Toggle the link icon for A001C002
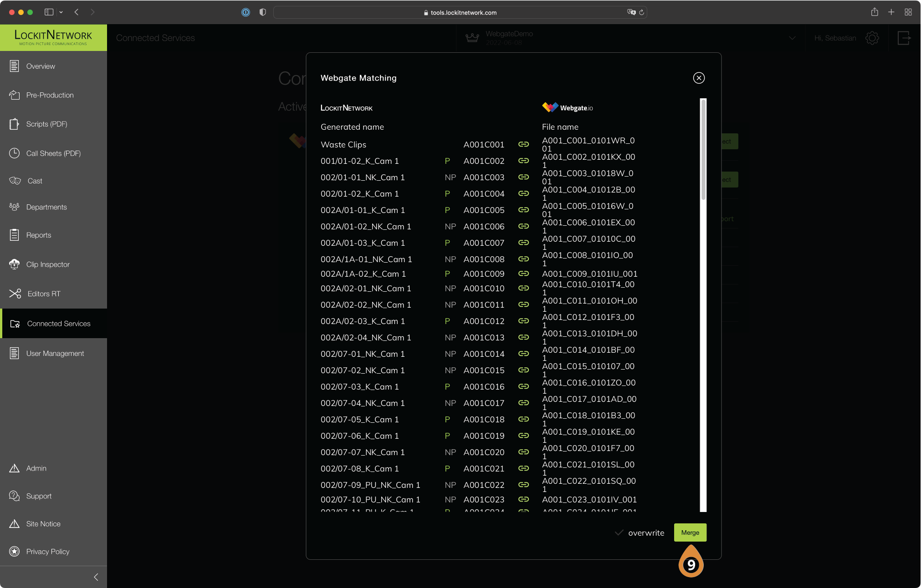Image resolution: width=921 pixels, height=588 pixels. pyautogui.click(x=523, y=161)
